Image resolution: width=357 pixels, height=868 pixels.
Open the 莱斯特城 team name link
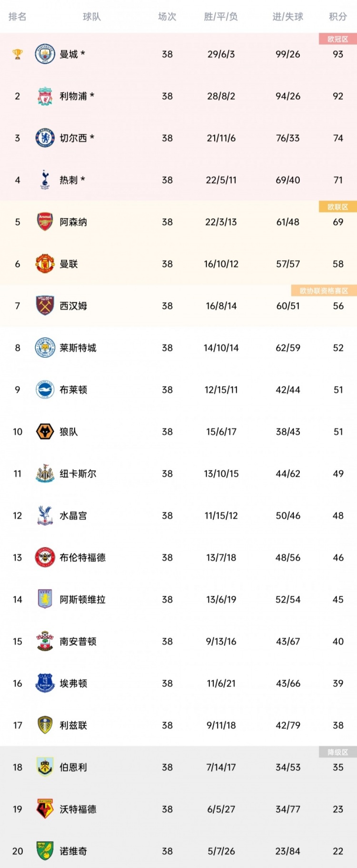[78, 348]
